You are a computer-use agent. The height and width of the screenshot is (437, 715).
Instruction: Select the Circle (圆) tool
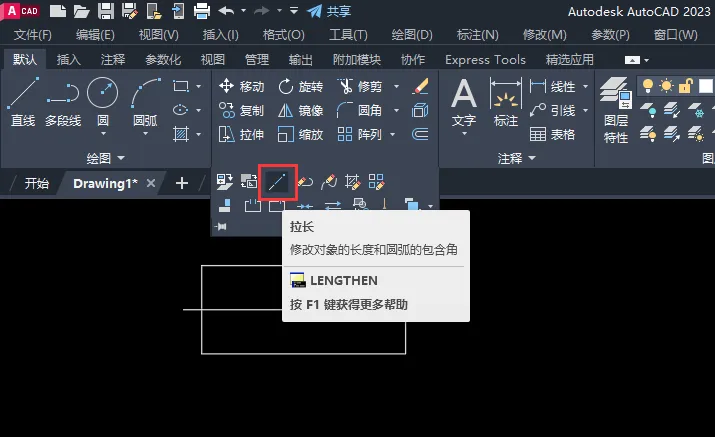click(103, 101)
